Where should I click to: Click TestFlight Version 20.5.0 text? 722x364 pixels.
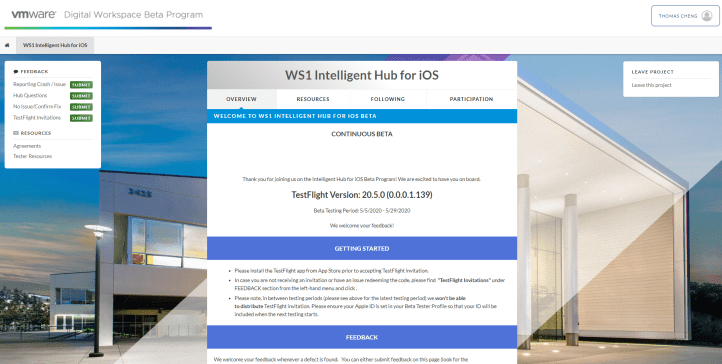362,195
